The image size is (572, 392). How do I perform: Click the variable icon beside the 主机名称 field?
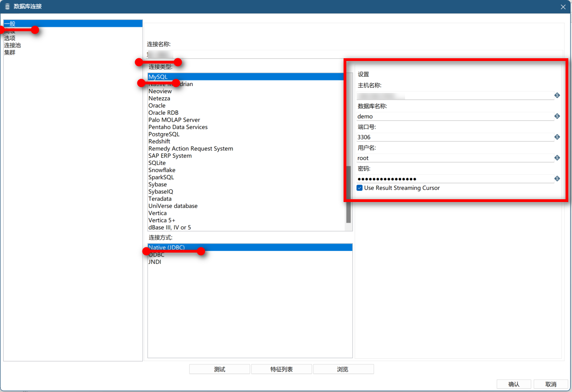tap(557, 95)
